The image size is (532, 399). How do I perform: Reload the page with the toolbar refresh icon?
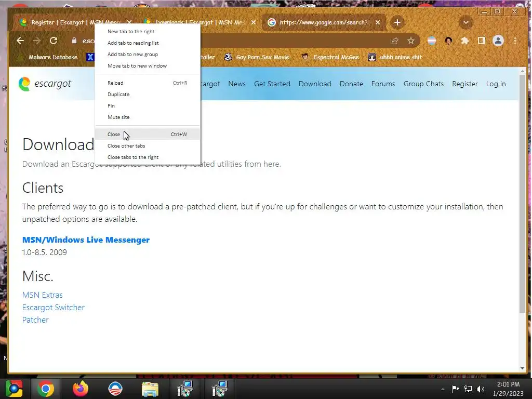(54, 41)
